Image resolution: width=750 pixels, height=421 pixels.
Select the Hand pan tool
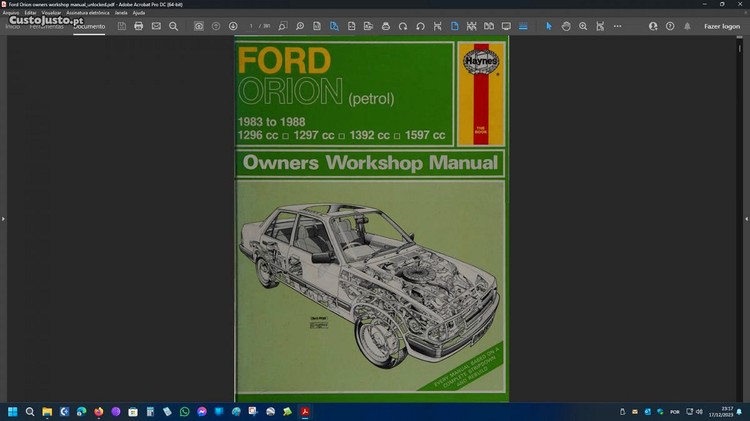tap(566, 26)
